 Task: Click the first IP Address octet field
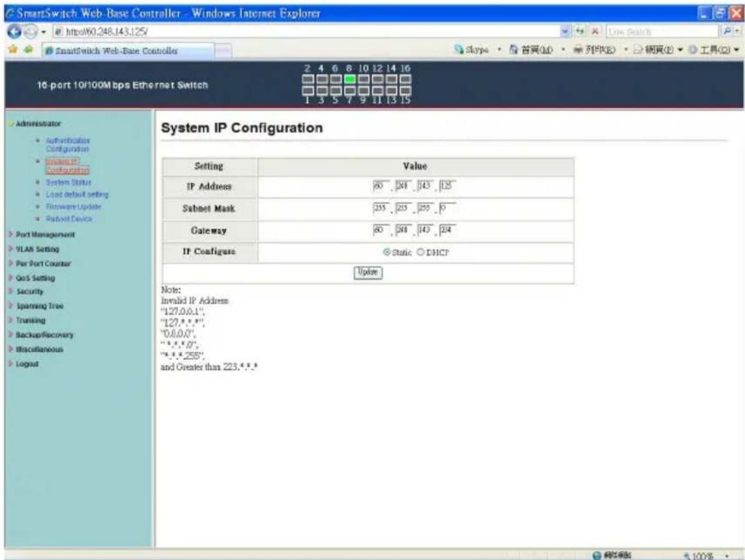click(381, 185)
